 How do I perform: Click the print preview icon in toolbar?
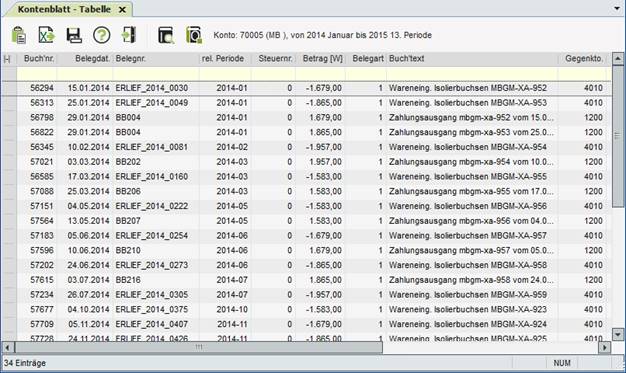(194, 35)
